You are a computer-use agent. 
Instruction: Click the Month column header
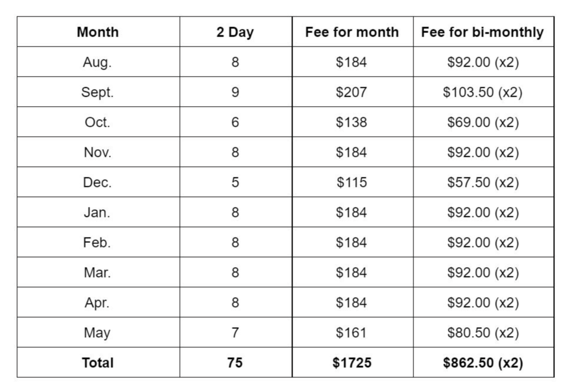(97, 32)
